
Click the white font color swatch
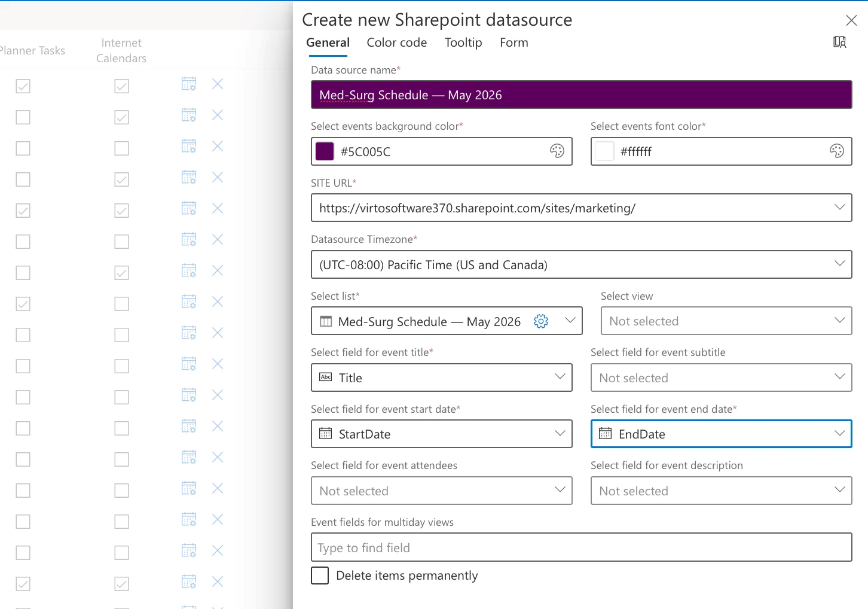point(604,151)
